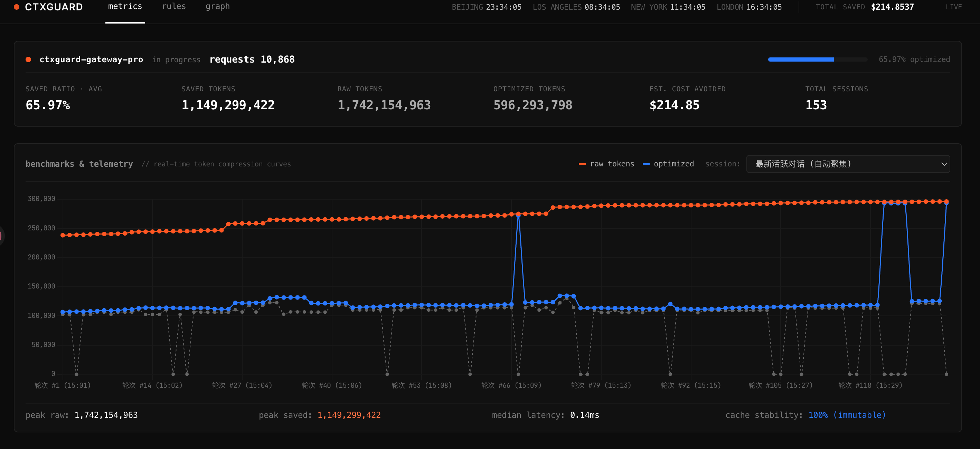
Task: Open the session dropdown 最新活跃对话
Action: click(x=848, y=164)
